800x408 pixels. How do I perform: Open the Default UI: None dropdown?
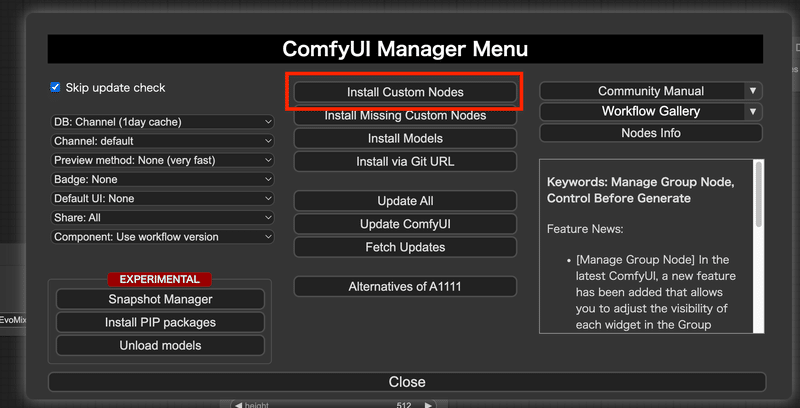pyautogui.click(x=162, y=198)
